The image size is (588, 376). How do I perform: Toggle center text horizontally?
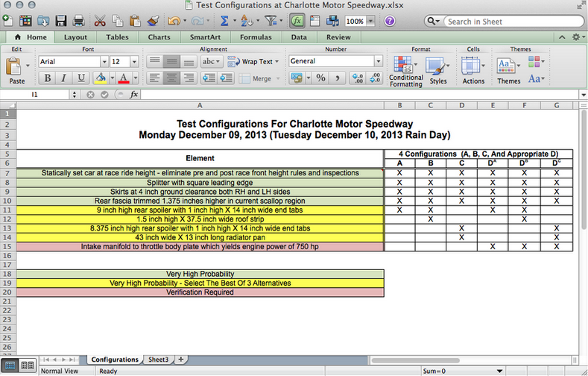tap(171, 78)
